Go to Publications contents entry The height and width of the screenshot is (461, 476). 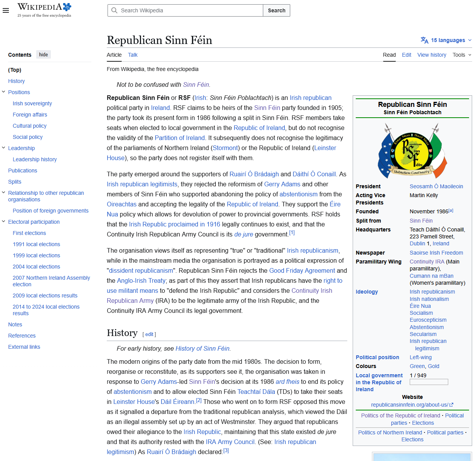pyautogui.click(x=23, y=171)
